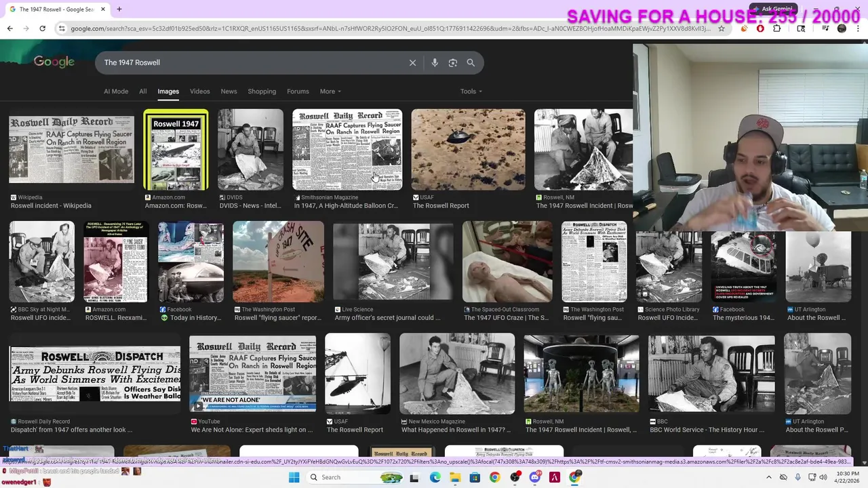
Task: Open New Mexico Magazine What Happened in Roswell link
Action: coord(456,430)
